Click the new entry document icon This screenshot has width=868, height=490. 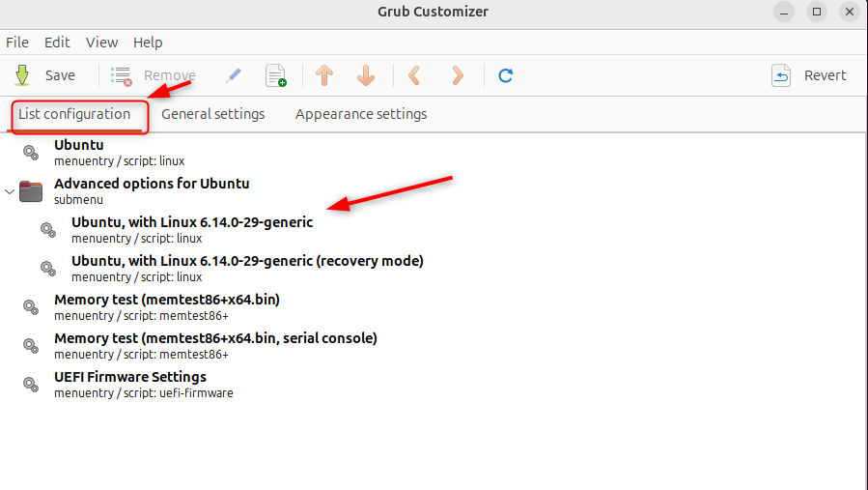pyautogui.click(x=276, y=75)
